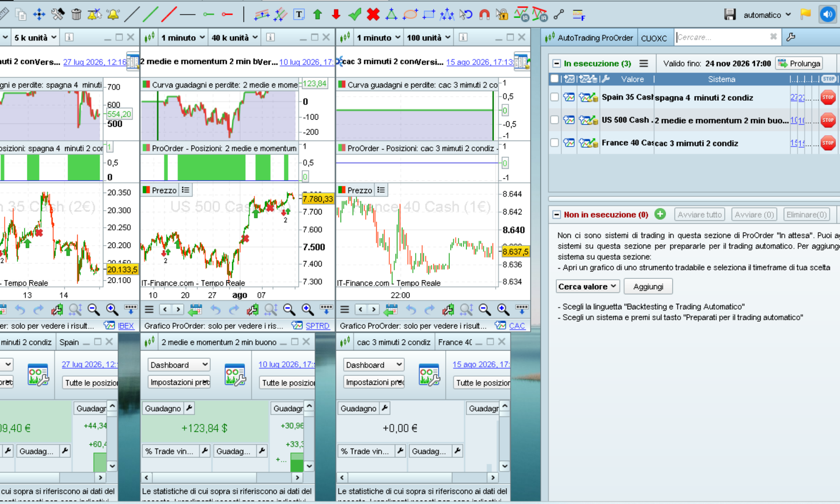Screen dimensions: 840x504
Task: Select the triangle drawing tool
Action: coord(391,15)
